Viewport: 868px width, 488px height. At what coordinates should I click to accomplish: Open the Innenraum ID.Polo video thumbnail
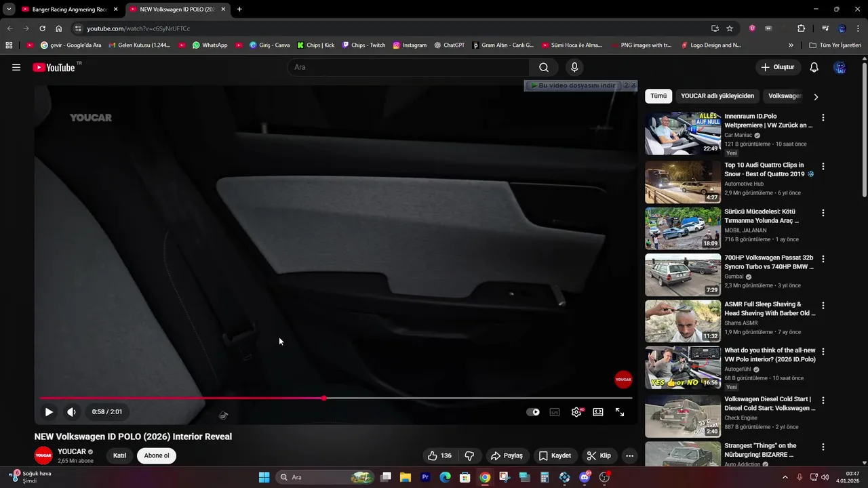point(683,134)
